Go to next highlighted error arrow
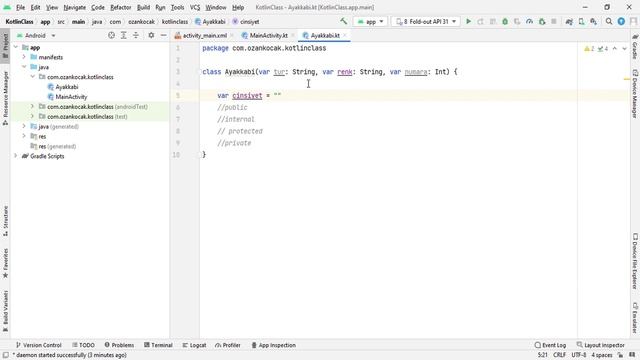 [x=624, y=49]
